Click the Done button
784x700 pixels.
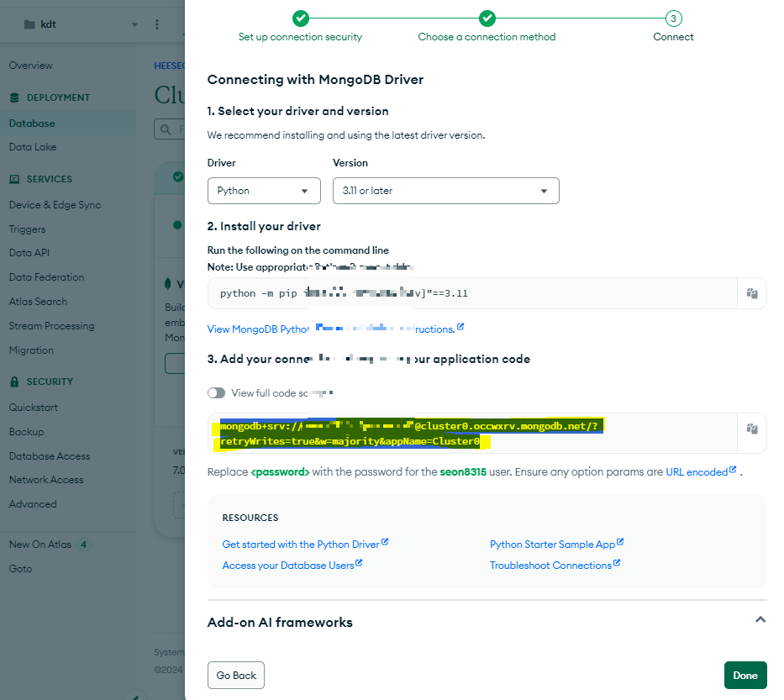[x=745, y=676]
